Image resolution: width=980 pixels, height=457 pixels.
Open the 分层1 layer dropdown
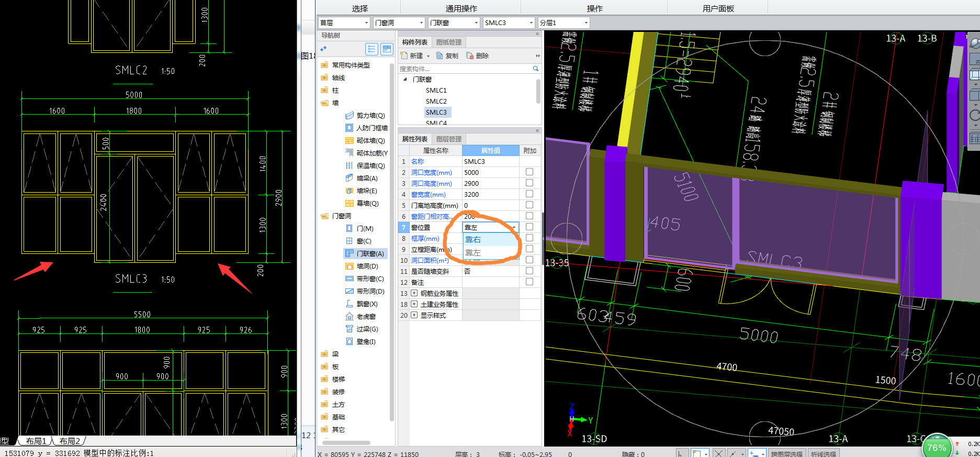[586, 23]
